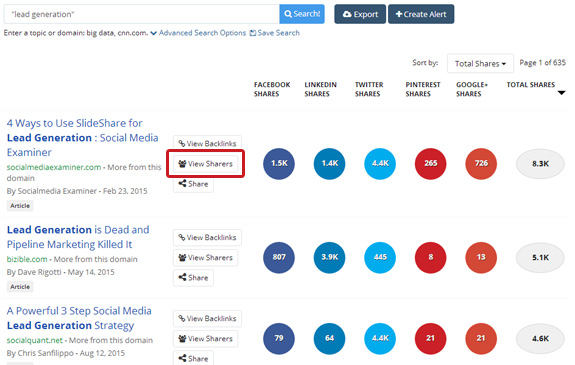Click the 726 Google+ shares circle
The width and height of the screenshot is (575, 365).
481,164
